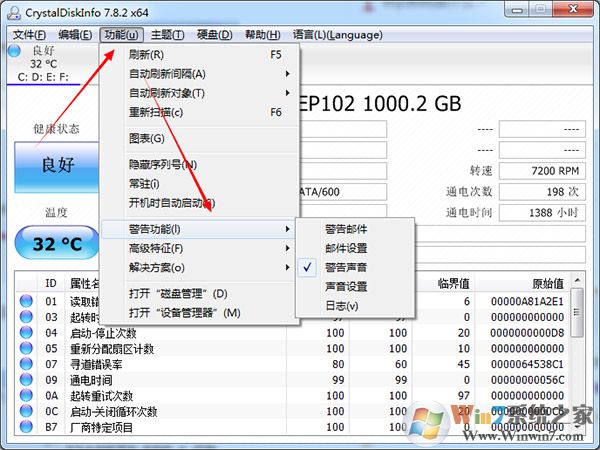
Task: Click 寻道错误率 attribute name
Action: (x=96, y=364)
